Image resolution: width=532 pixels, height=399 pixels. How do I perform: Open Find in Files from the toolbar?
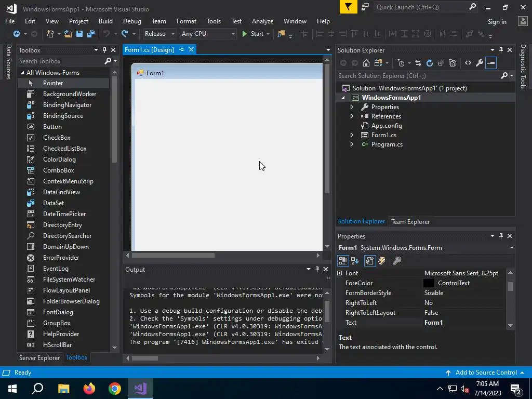[281, 34]
